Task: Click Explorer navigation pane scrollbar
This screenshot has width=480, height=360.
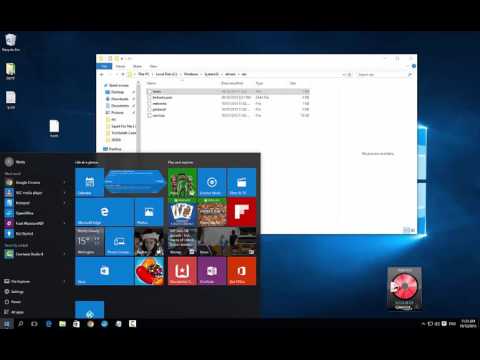Action: click(x=139, y=117)
